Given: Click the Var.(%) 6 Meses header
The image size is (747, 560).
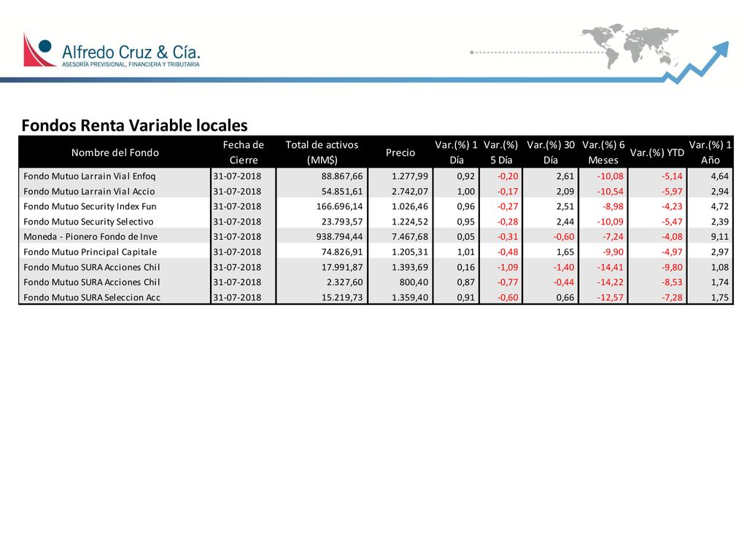Looking at the screenshot, I should pyautogui.click(x=603, y=152).
